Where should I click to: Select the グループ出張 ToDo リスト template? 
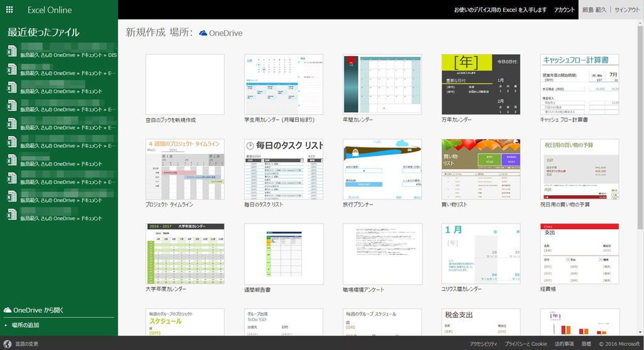tap(284, 322)
